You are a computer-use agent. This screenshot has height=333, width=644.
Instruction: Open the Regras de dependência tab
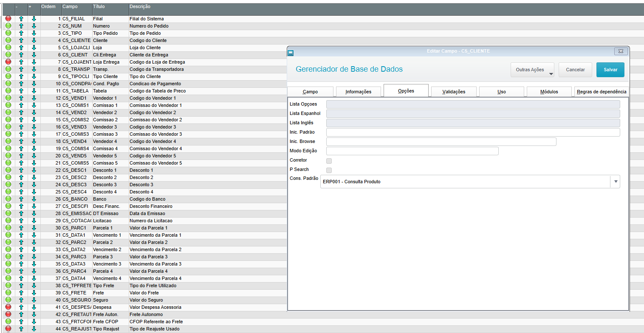coord(602,92)
